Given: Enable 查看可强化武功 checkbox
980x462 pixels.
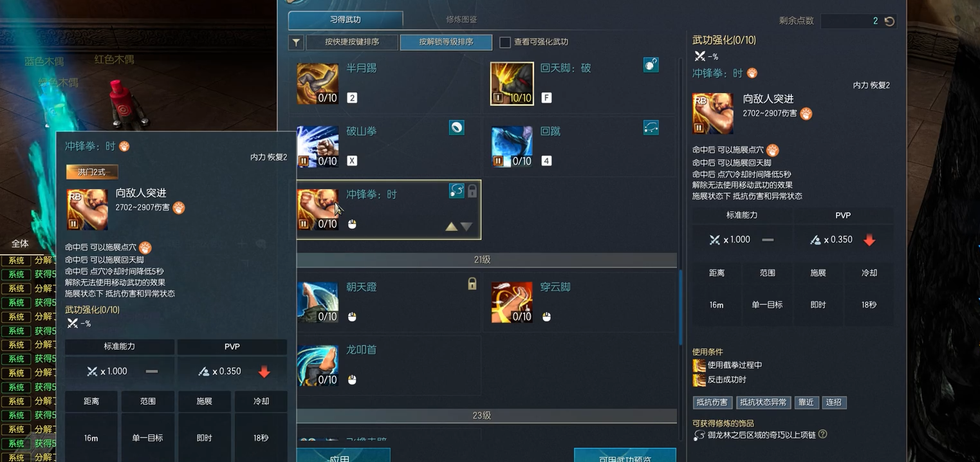Looking at the screenshot, I should [x=505, y=42].
